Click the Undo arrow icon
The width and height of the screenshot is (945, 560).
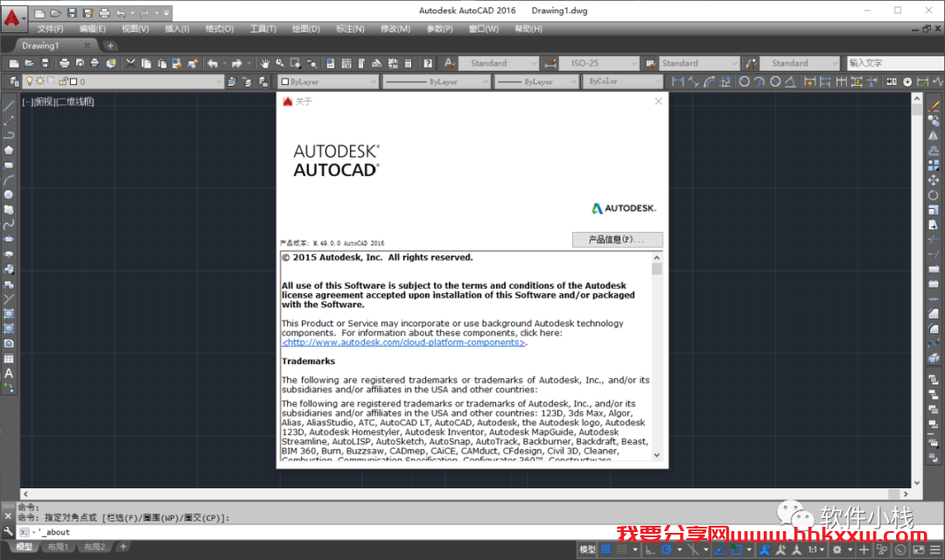coord(213,63)
